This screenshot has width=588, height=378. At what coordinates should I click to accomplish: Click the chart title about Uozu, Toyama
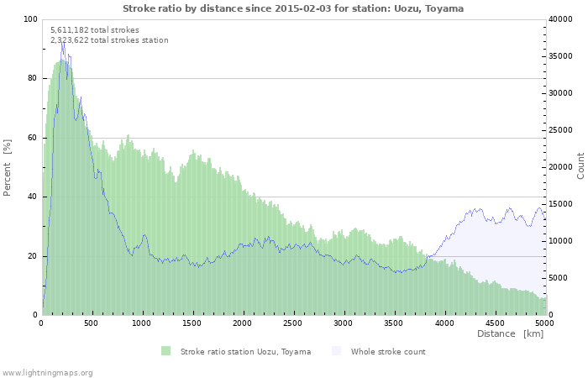tap(293, 8)
